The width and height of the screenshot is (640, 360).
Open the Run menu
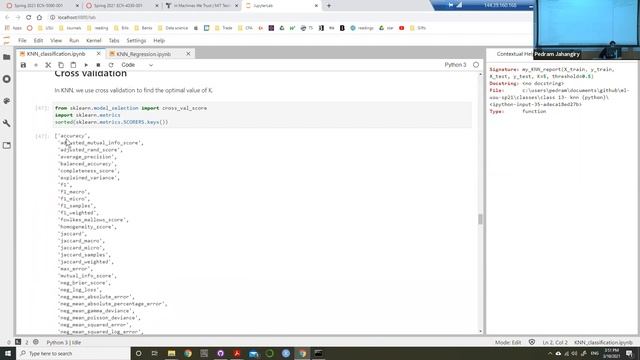point(74,40)
